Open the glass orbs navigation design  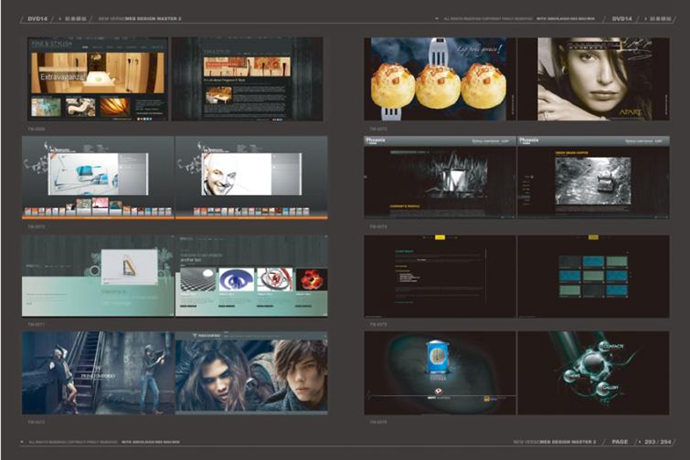pyautogui.click(x=593, y=373)
